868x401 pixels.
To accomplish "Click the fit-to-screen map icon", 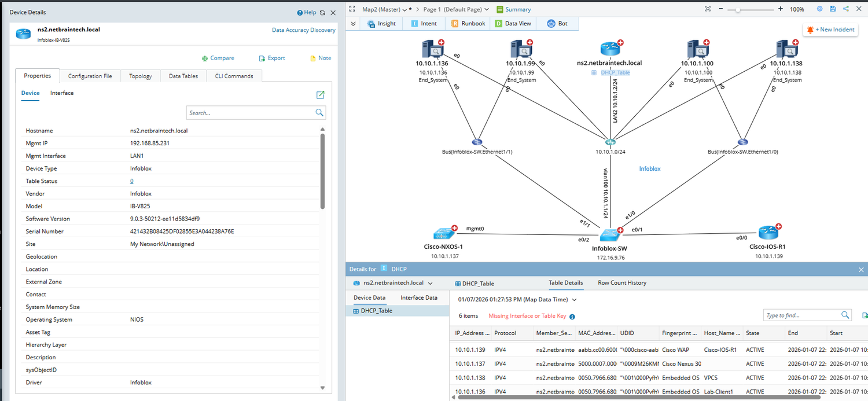I will 708,9.
